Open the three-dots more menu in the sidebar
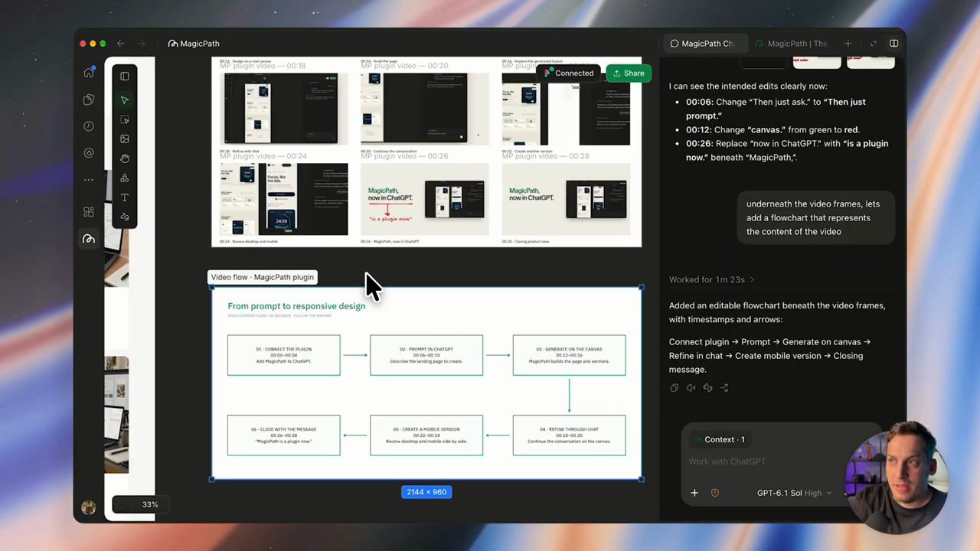Screen dimensions: 980x551 89,180
